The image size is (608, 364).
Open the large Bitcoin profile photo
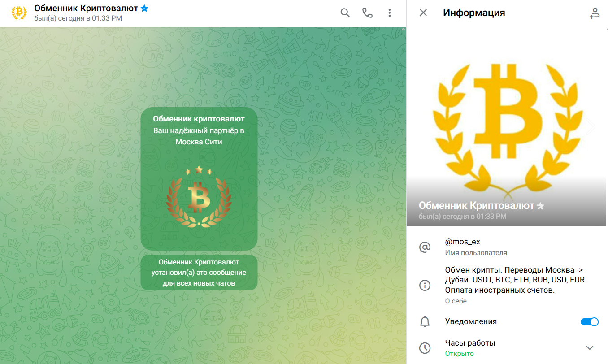pyautogui.click(x=506, y=126)
